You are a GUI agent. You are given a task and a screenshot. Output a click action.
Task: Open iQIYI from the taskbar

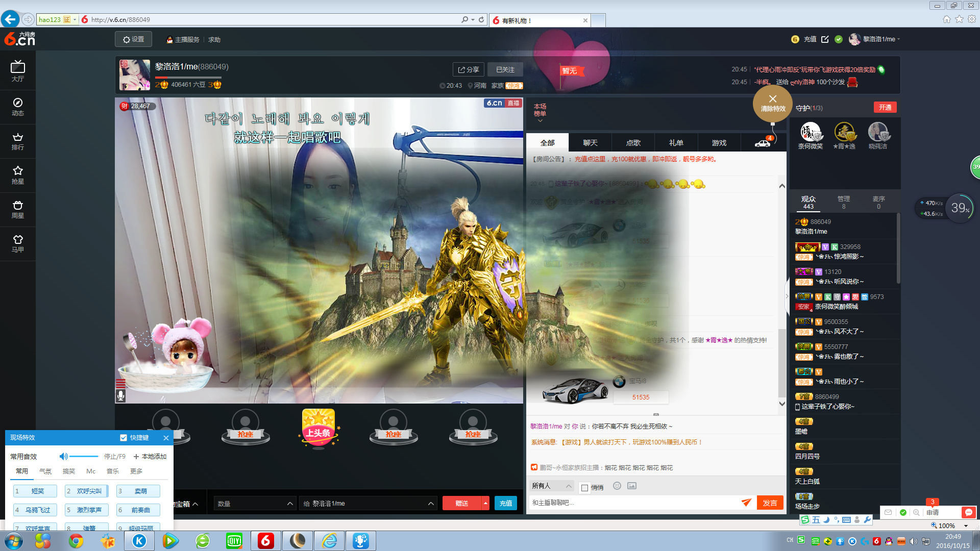click(x=234, y=541)
